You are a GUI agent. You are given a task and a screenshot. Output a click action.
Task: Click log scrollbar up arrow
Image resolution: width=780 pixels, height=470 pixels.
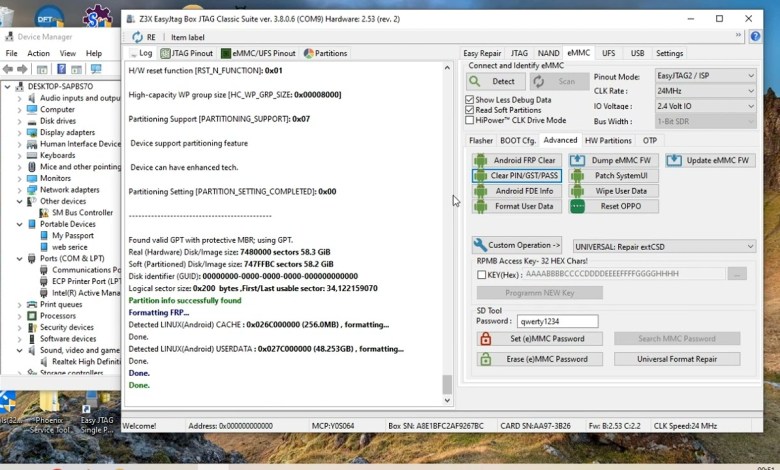tap(447, 68)
